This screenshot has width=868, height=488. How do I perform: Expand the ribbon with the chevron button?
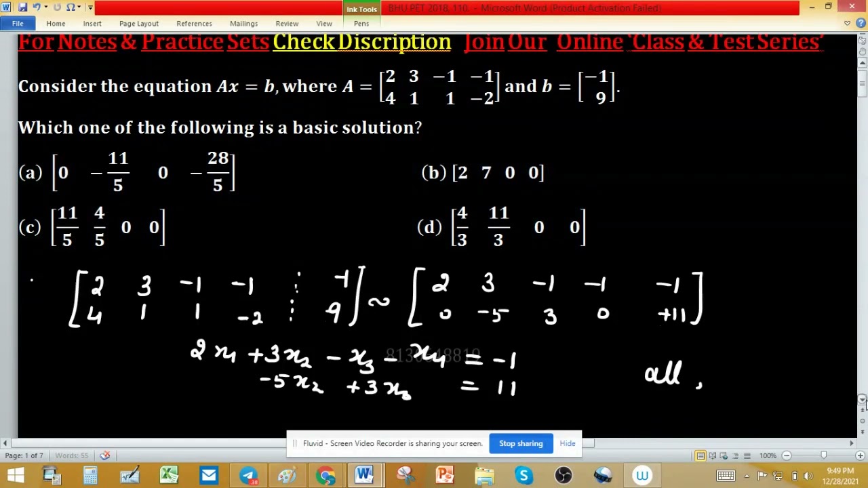pos(847,23)
